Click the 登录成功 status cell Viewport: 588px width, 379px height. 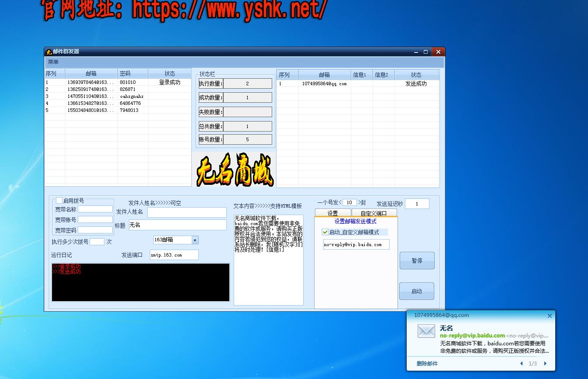[x=169, y=82]
